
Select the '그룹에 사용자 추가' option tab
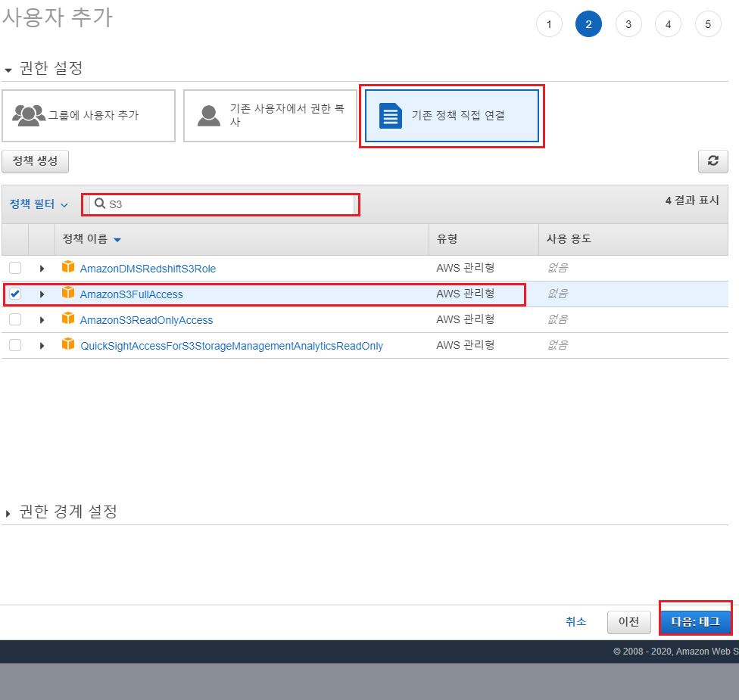(x=89, y=116)
